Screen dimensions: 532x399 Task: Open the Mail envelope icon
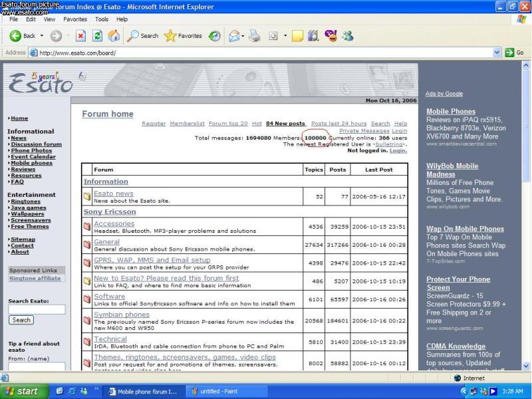pos(234,36)
